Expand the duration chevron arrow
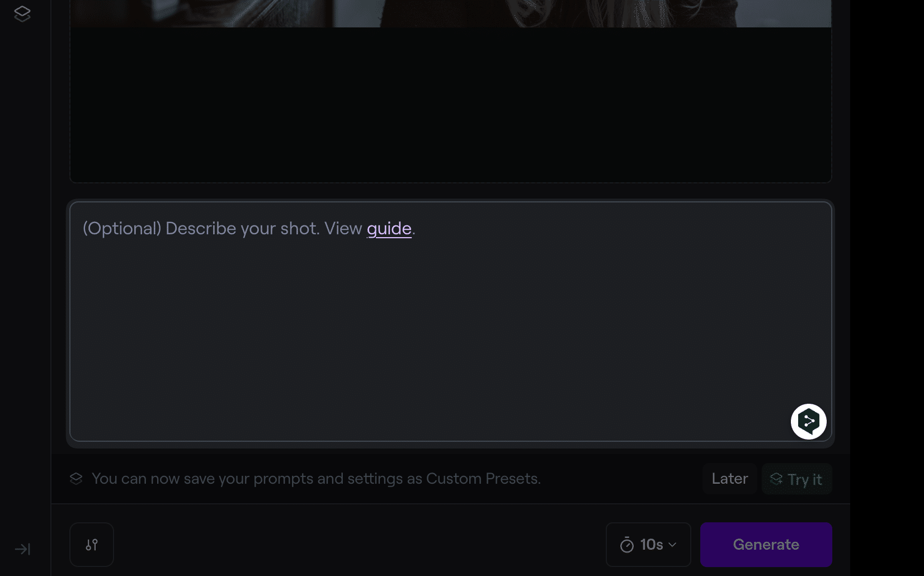The width and height of the screenshot is (924, 576). pos(673,545)
